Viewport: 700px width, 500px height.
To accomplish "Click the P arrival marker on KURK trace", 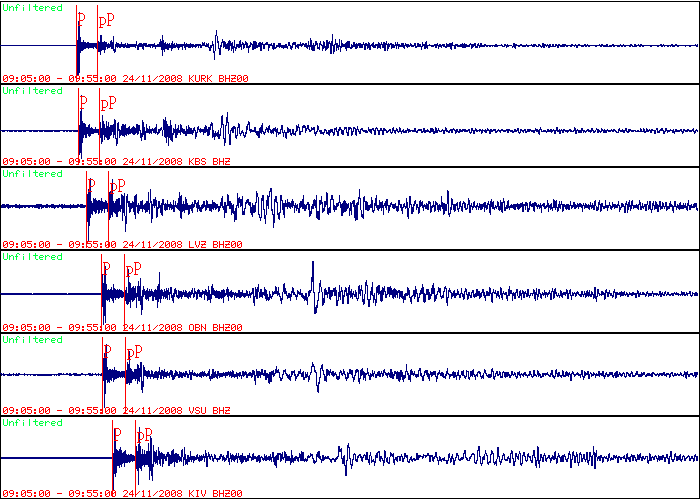I will [x=81, y=19].
